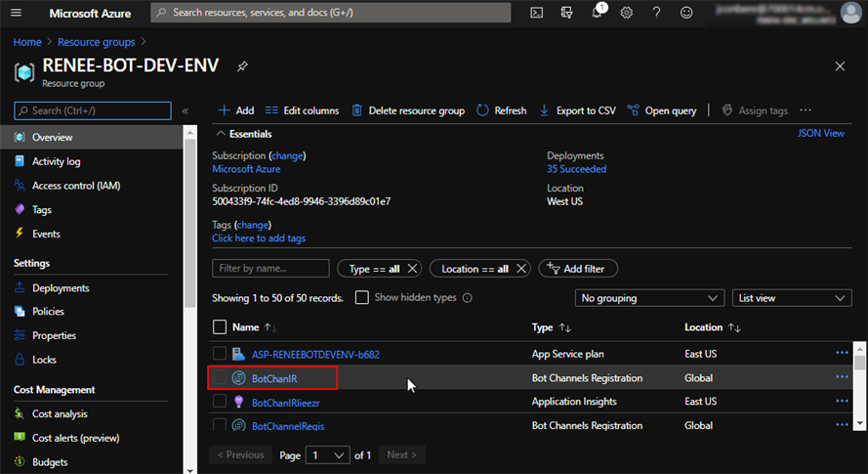
Task: Tick the select-all checkbox beside Name
Action: (220, 327)
